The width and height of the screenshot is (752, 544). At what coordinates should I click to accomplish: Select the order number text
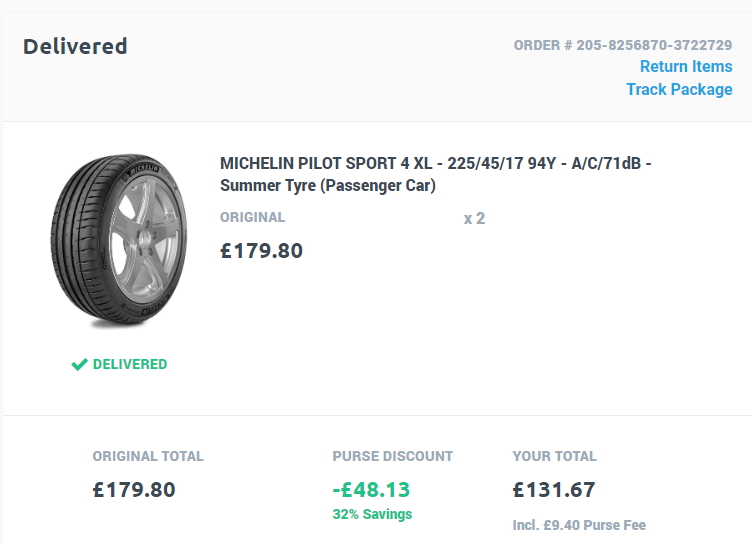click(x=623, y=45)
